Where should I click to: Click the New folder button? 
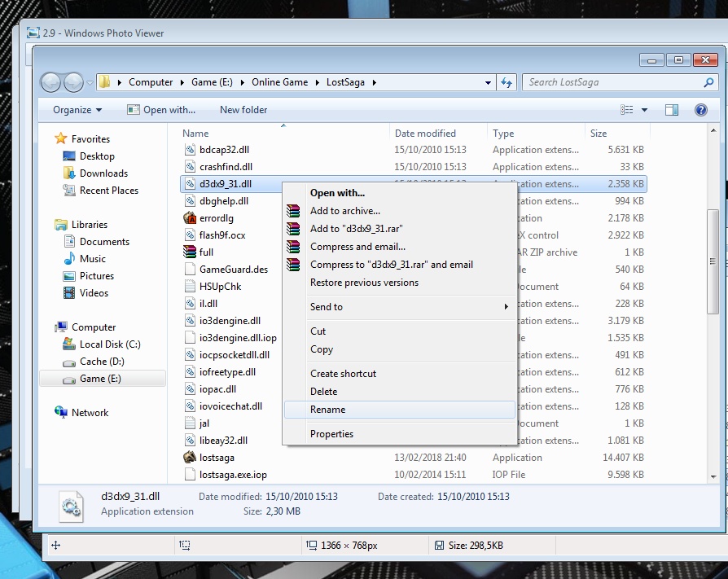(243, 110)
